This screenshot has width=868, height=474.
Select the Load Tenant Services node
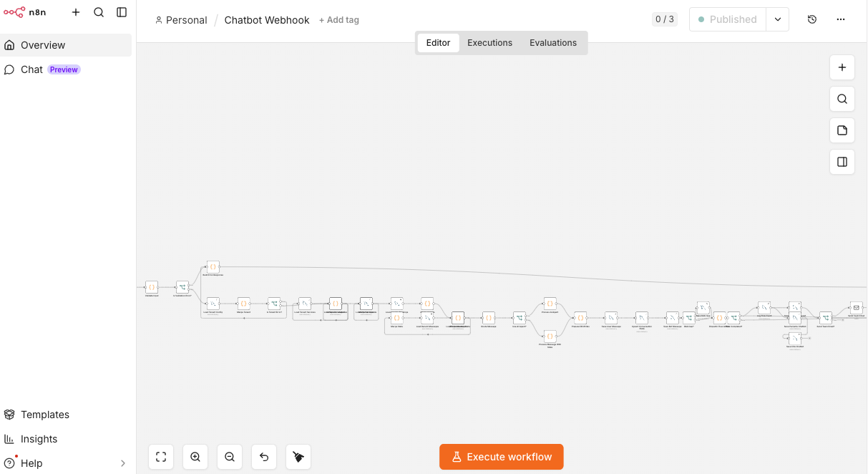(305, 304)
